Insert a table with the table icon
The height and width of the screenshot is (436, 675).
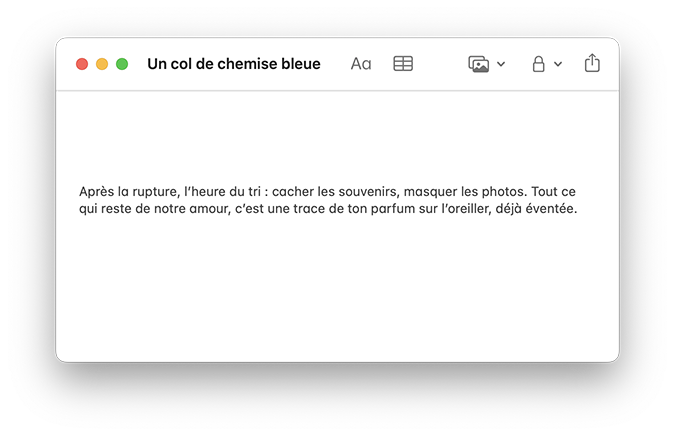click(403, 64)
